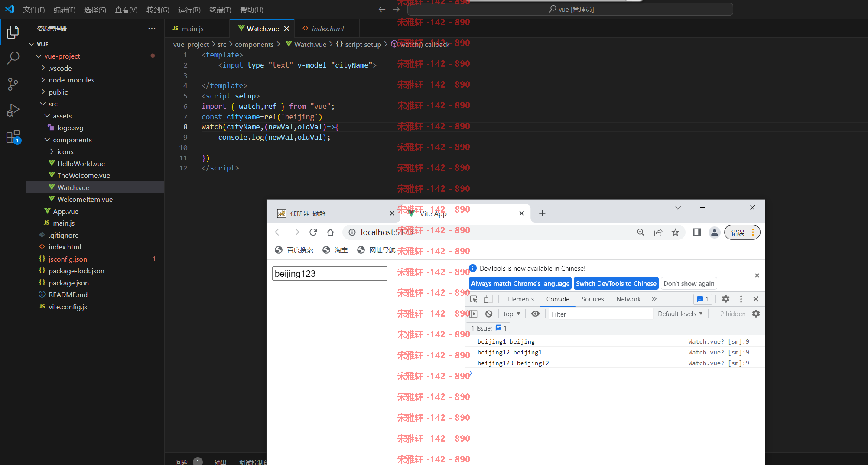Click the browser back button

(x=279, y=232)
